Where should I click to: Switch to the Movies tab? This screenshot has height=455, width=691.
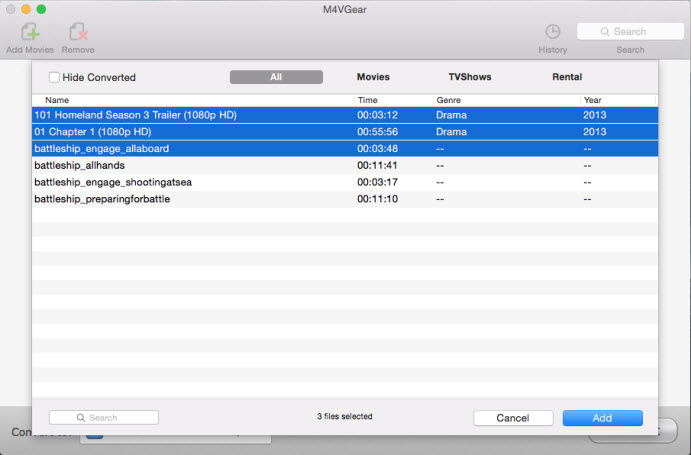click(x=373, y=77)
